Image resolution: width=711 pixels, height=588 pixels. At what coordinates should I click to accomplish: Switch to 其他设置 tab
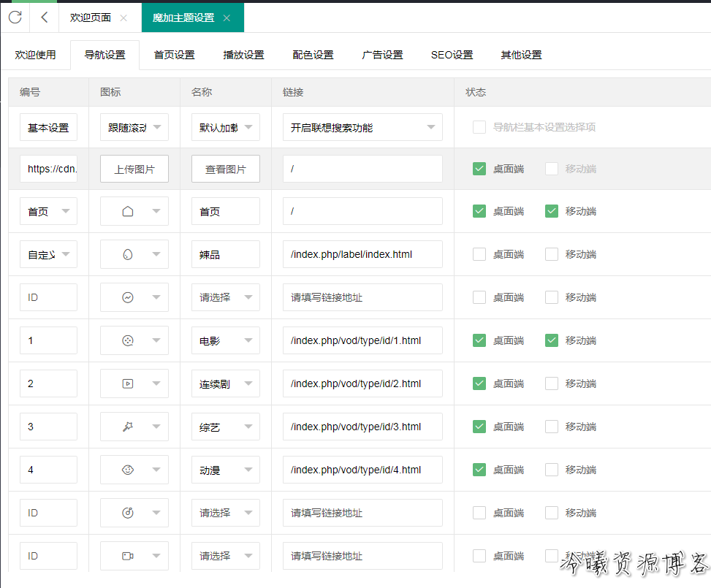521,55
